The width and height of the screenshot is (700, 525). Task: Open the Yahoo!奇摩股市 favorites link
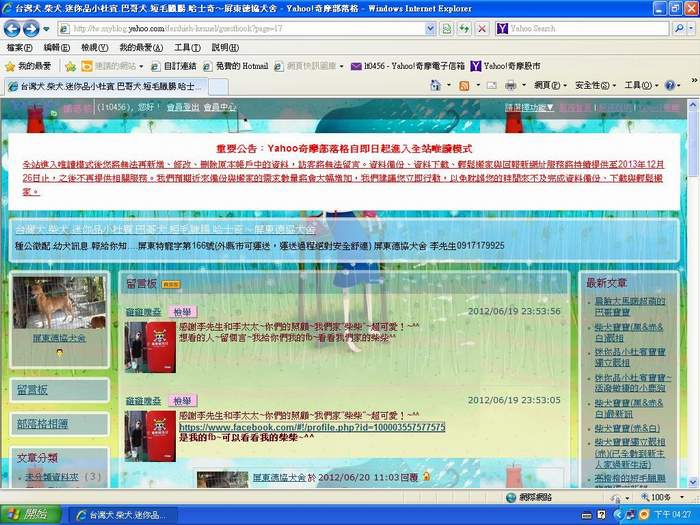506,66
